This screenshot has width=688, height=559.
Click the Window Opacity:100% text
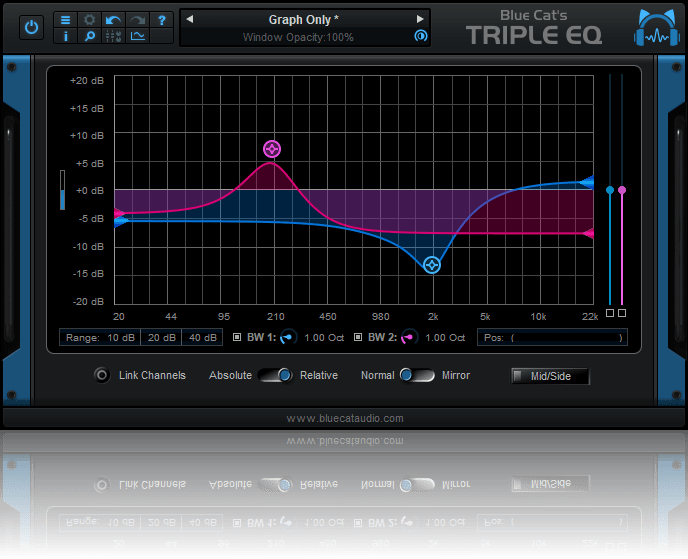point(298,37)
